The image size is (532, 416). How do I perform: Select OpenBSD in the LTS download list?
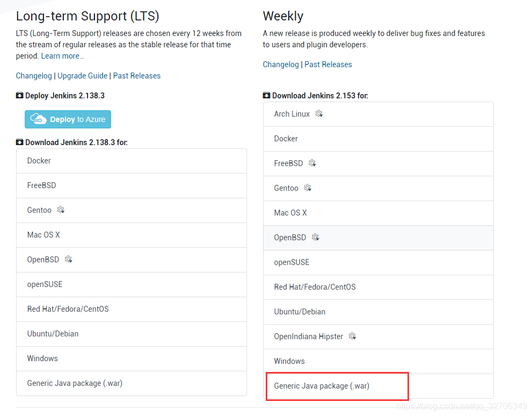[132, 260]
